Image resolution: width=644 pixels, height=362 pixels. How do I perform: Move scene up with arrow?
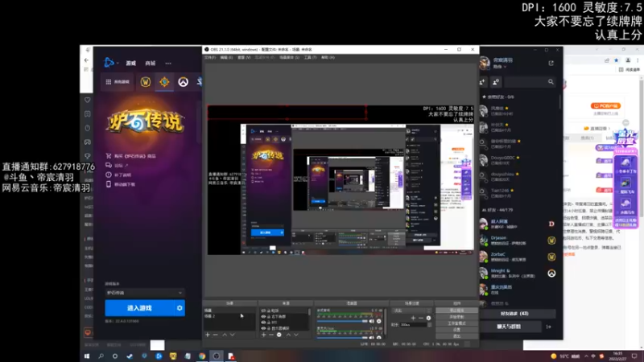[x=225, y=335]
